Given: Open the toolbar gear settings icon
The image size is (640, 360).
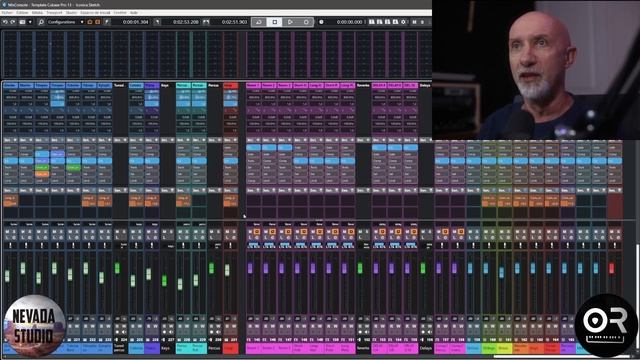Looking at the screenshot, I should click(x=403, y=22).
